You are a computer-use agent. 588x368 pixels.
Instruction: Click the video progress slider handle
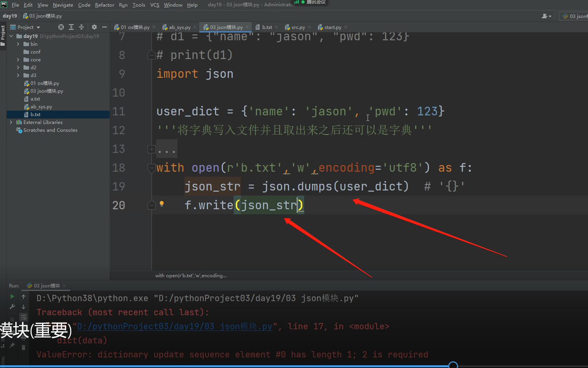coord(453,365)
